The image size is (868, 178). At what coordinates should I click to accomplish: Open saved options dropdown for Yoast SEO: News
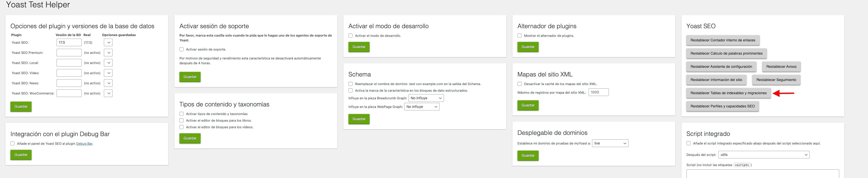[108, 83]
